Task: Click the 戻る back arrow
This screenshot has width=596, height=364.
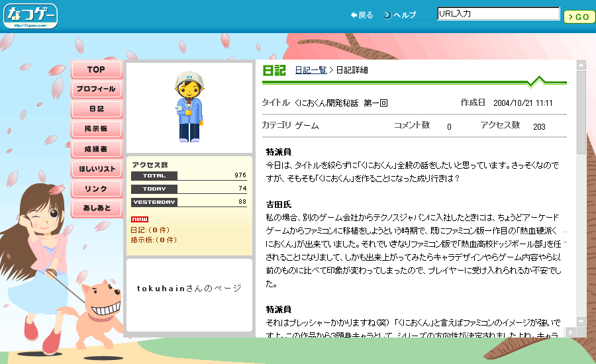Action: click(x=362, y=15)
